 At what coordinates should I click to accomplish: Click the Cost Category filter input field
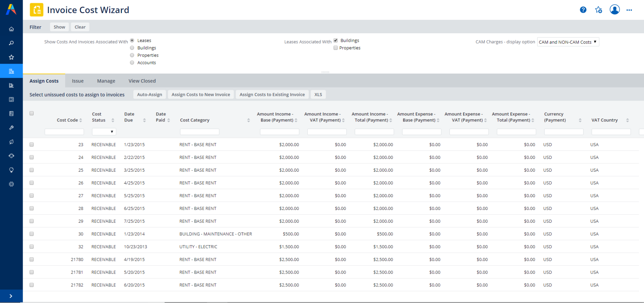pyautogui.click(x=199, y=132)
